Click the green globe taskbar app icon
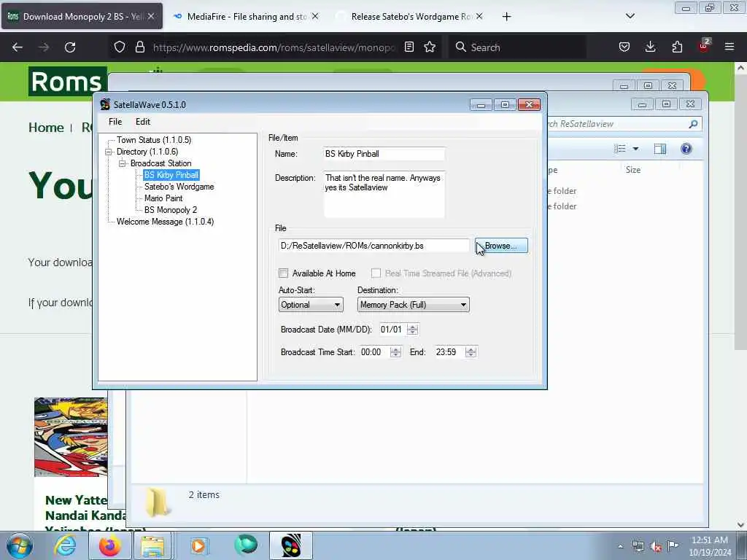Viewport: 747px width, 560px height. pyautogui.click(x=246, y=545)
